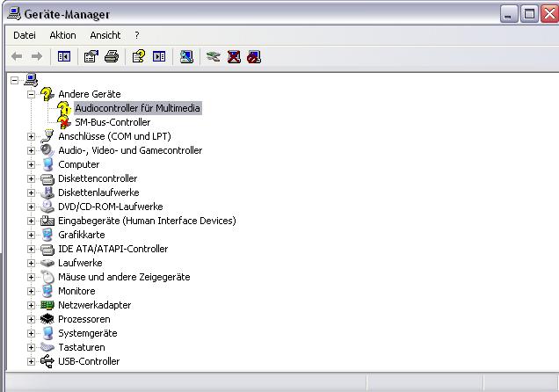Click the Update driver toolbar icon
This screenshot has width=559, height=392.
pyautogui.click(x=214, y=56)
